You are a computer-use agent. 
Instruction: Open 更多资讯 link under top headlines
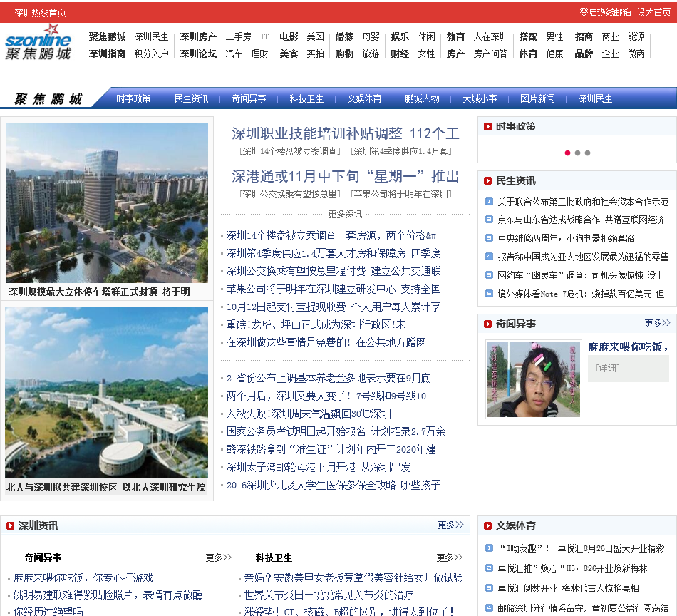point(345,214)
